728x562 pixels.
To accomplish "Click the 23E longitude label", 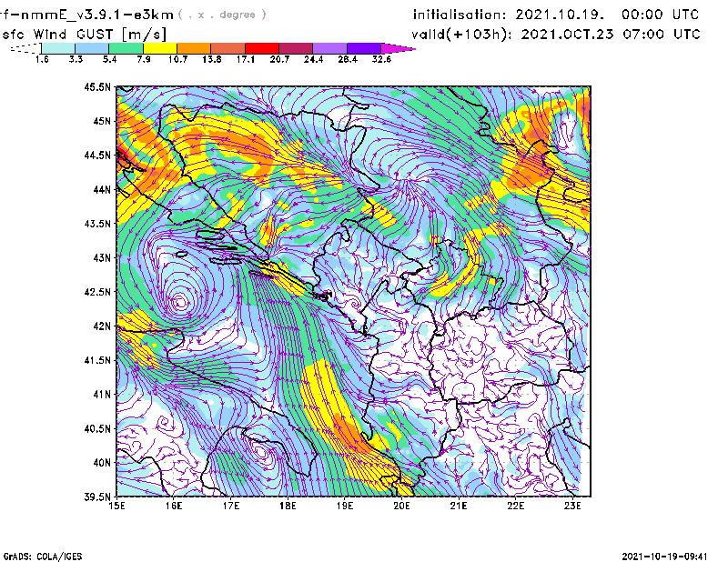I will point(572,506).
